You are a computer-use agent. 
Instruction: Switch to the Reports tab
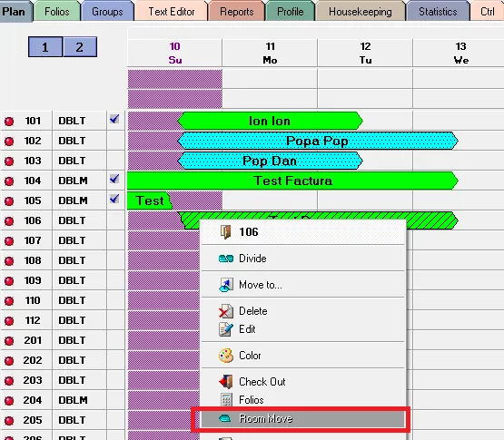point(237,12)
